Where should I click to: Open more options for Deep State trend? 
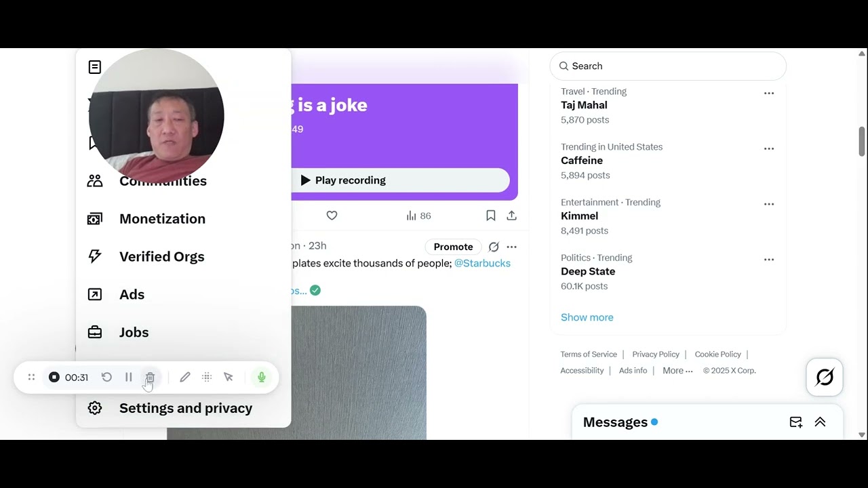769,260
